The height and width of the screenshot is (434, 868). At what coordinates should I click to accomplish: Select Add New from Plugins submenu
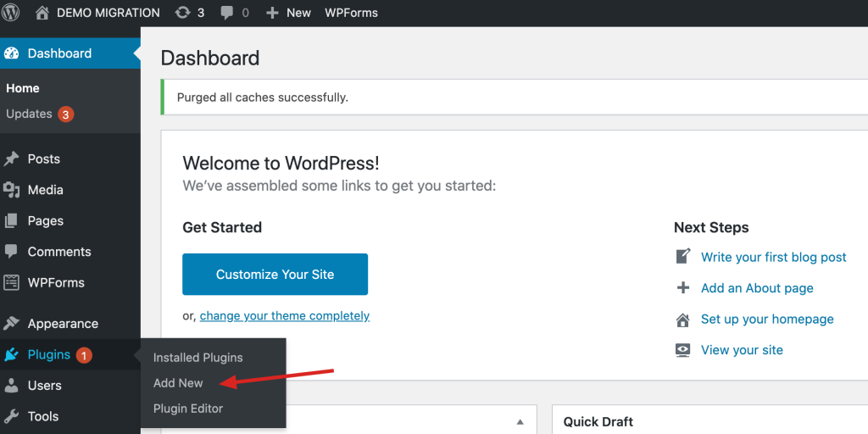click(178, 383)
